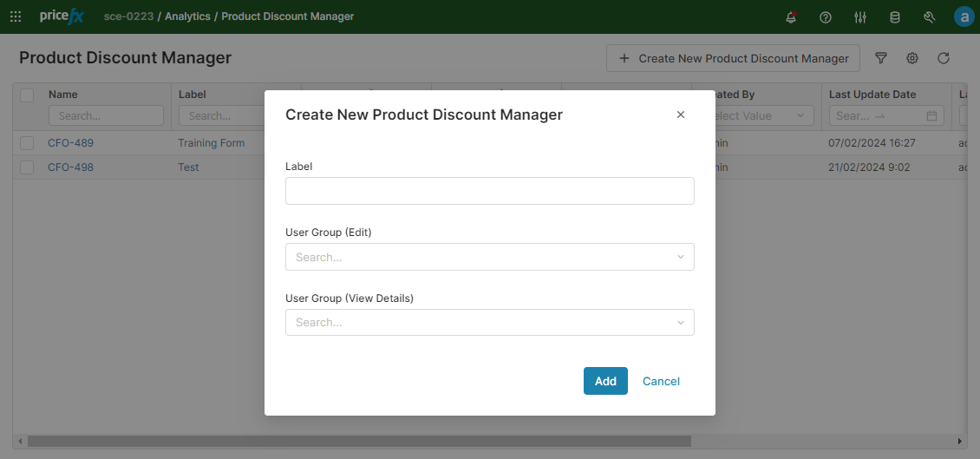Click the Pricefx logo
Viewport: 980px width, 459px height.
[61, 16]
